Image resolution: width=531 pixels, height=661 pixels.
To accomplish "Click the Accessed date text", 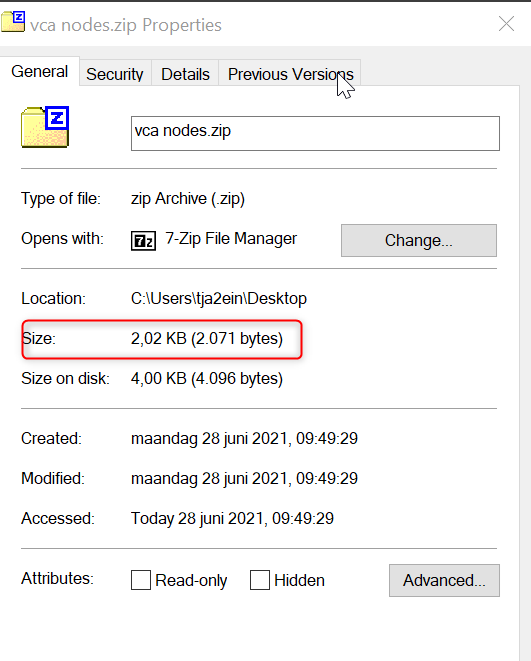I will click(x=232, y=519).
